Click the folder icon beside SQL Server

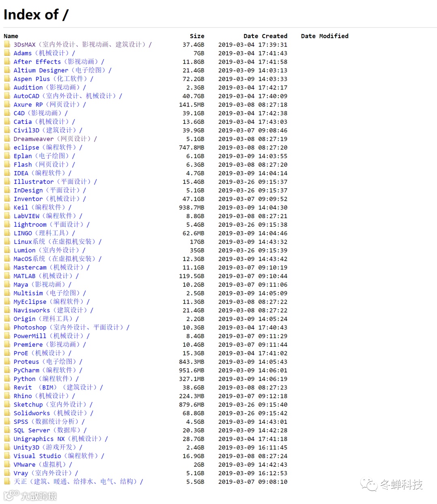click(7, 430)
